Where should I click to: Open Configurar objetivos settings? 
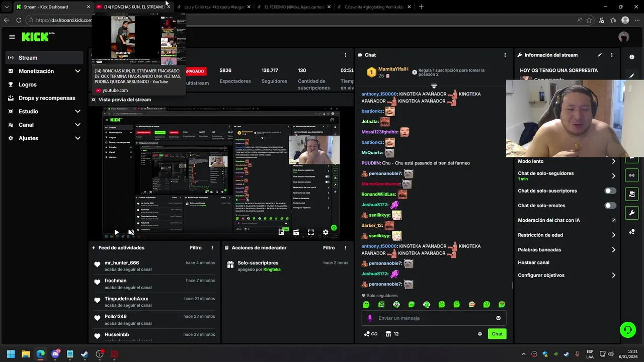[x=567, y=276]
